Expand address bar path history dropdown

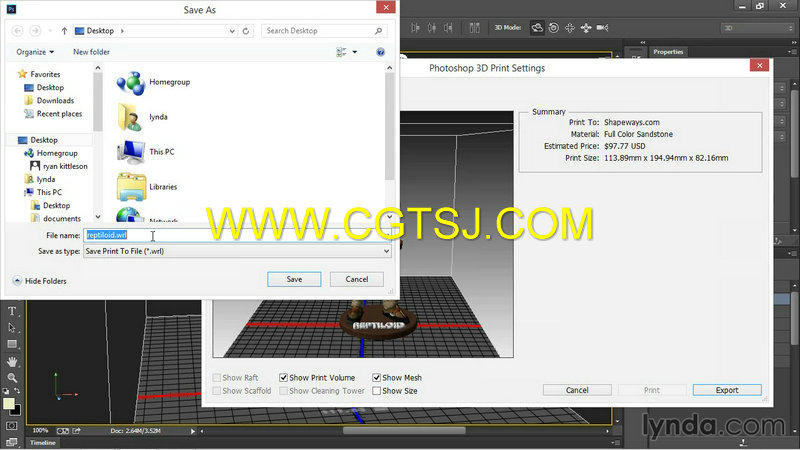[232, 31]
